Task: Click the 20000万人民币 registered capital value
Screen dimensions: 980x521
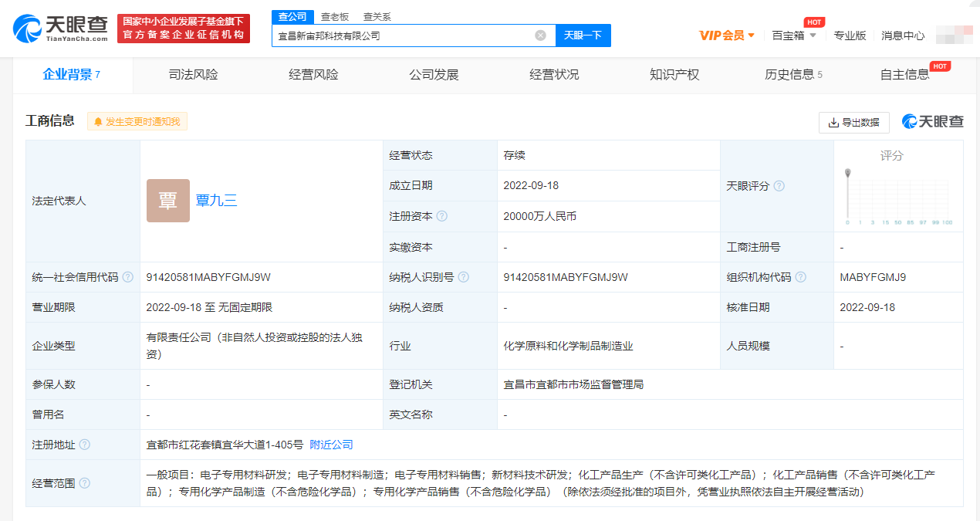Action: (x=540, y=217)
